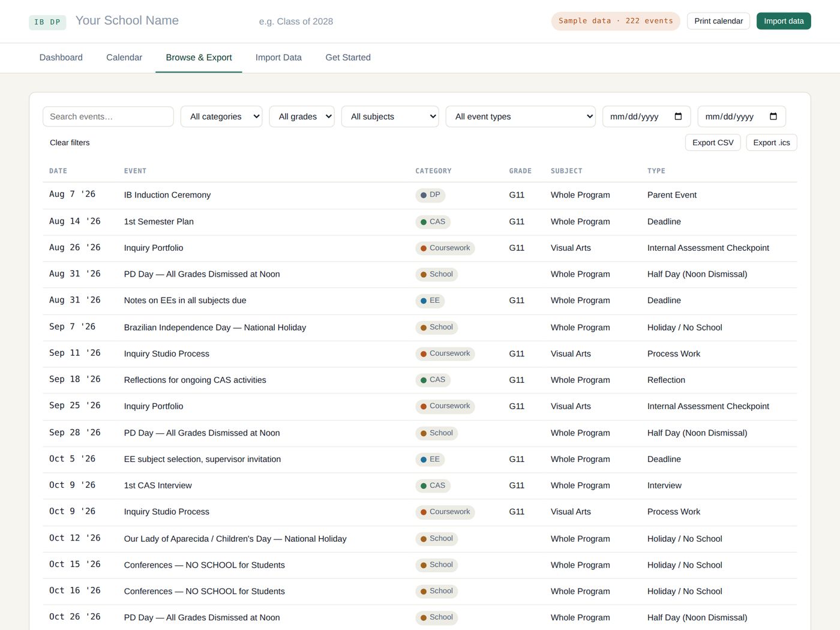Focus the Search events input field

(108, 116)
